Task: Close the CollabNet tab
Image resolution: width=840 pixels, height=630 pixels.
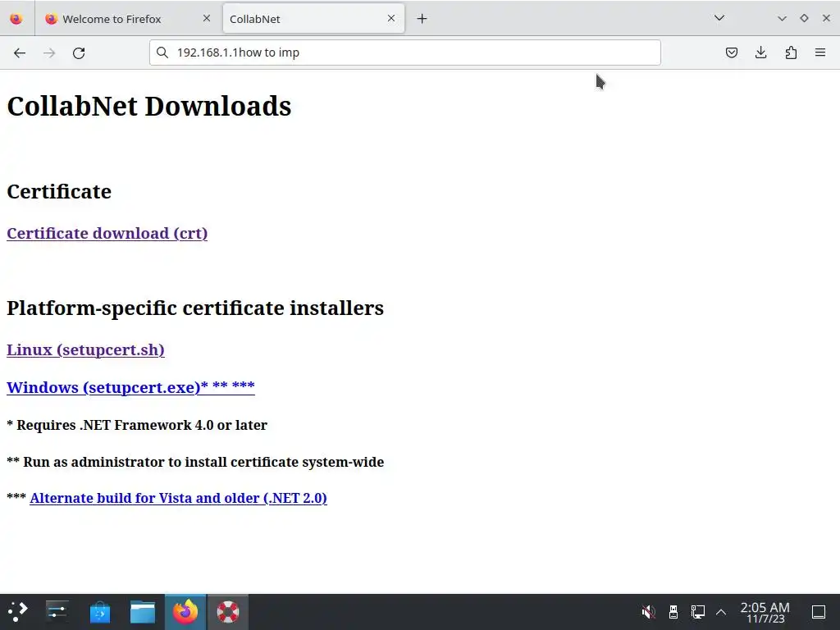Action: [x=391, y=18]
